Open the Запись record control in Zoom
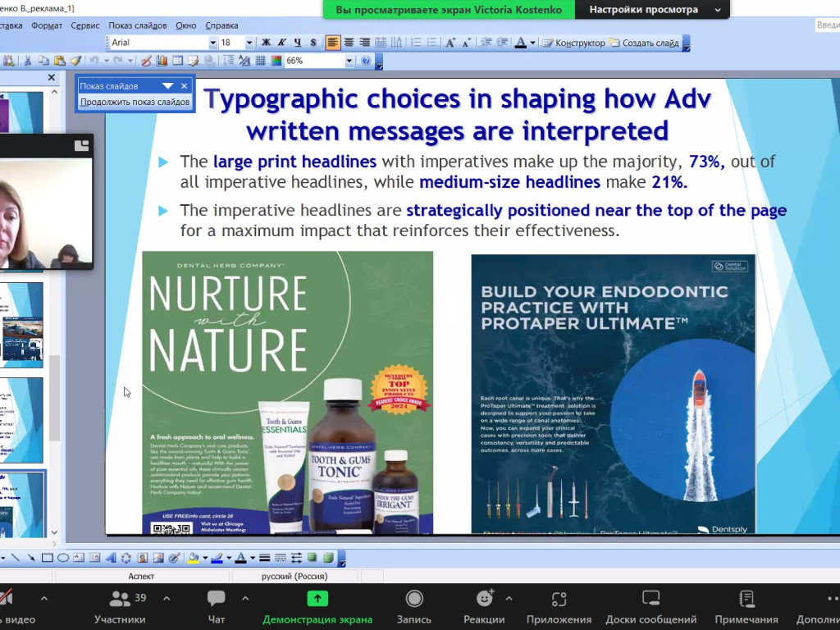 413,608
